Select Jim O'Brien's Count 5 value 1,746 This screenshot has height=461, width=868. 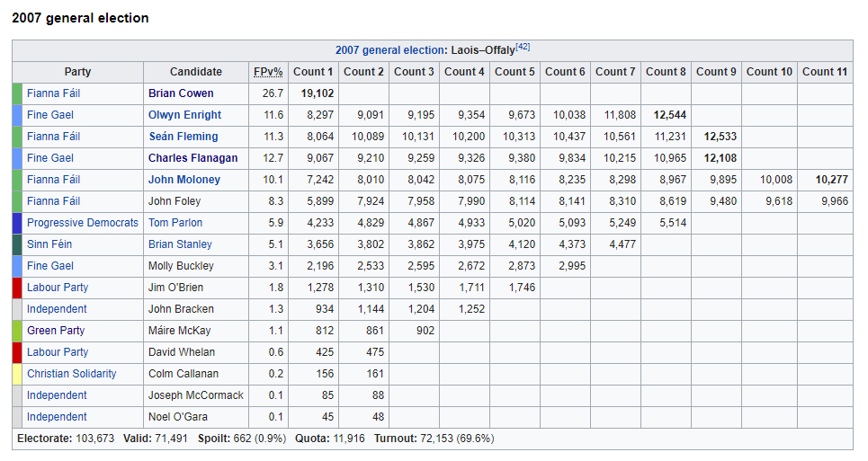click(x=522, y=288)
